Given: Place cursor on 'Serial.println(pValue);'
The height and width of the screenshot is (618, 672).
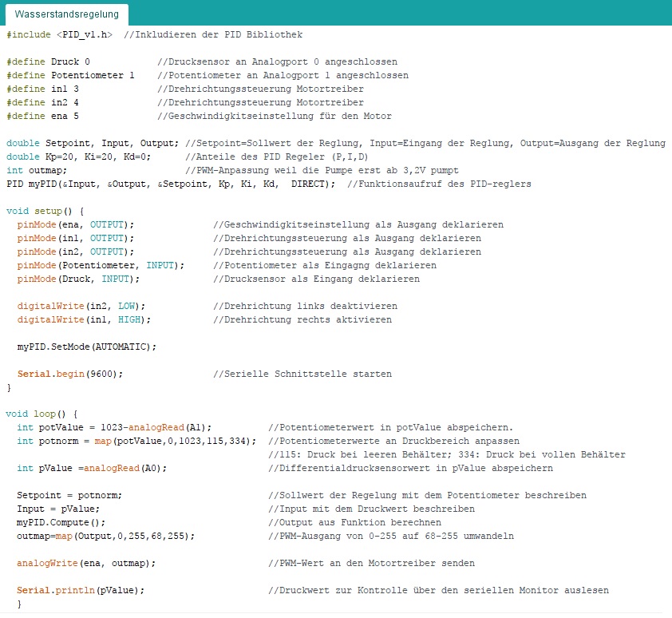Looking at the screenshot, I should point(81,590).
